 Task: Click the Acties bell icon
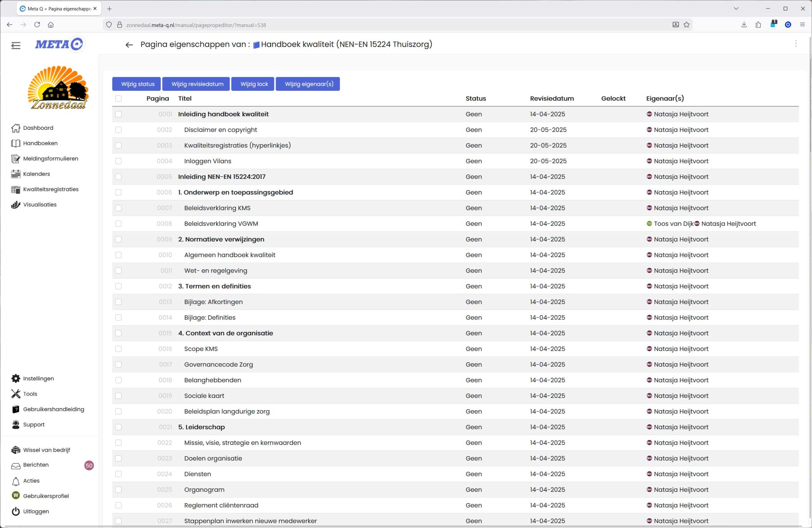tap(16, 481)
